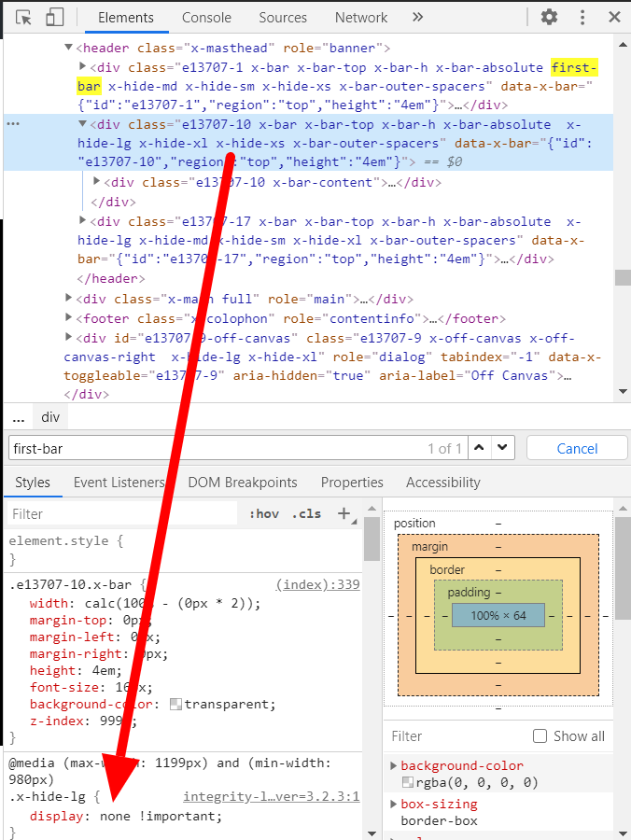Open the DevTools three-dot customize menu
The width and height of the screenshot is (631, 840).
click(582, 18)
